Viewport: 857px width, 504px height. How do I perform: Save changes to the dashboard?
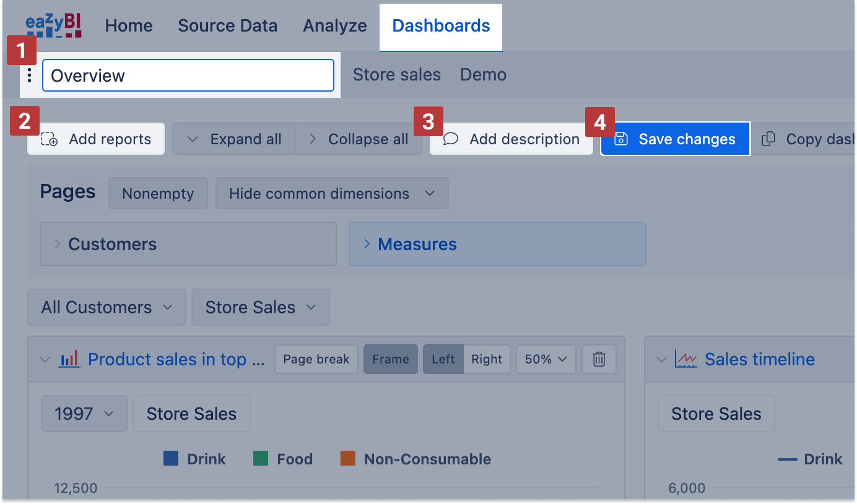pyautogui.click(x=675, y=139)
